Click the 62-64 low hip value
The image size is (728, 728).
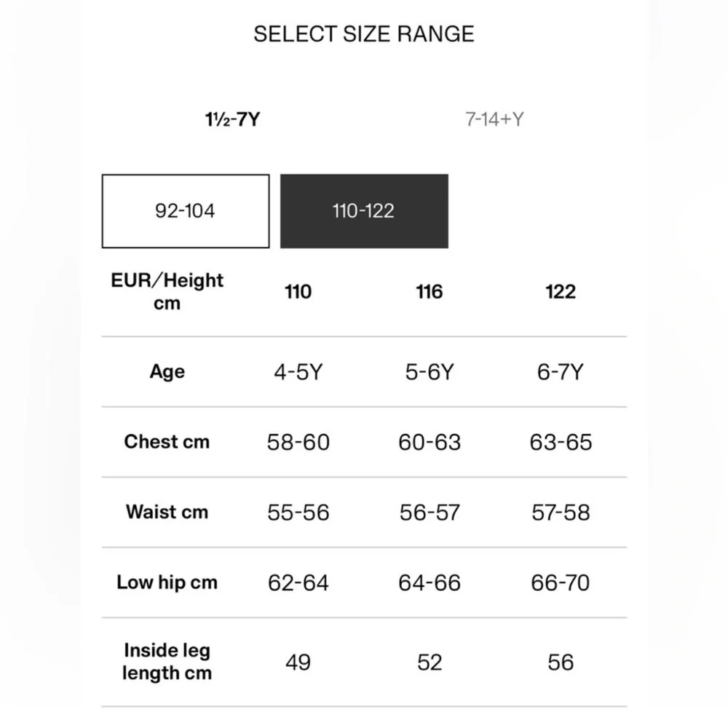coord(298,582)
